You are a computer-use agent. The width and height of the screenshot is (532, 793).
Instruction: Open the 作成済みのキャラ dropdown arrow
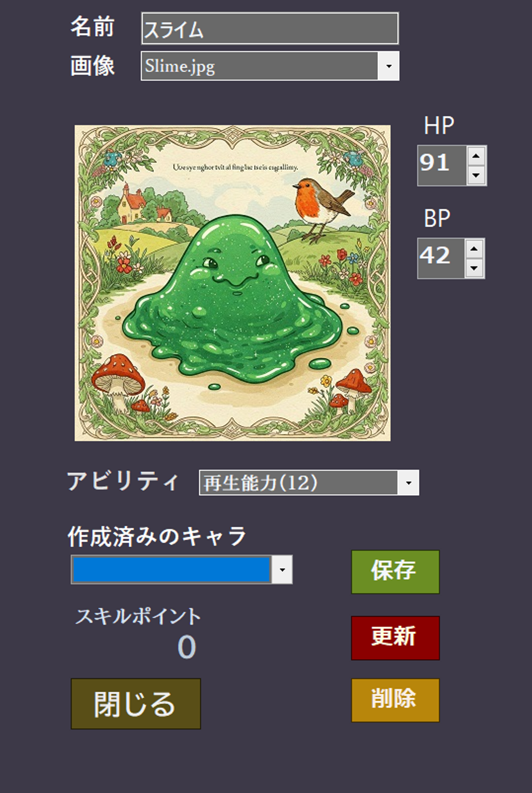coord(282,569)
